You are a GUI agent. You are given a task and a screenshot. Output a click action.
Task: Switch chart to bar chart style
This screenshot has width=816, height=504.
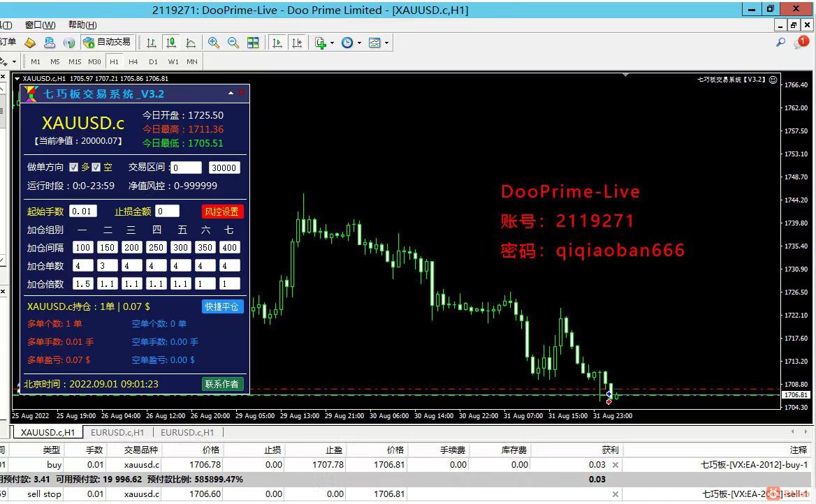pos(152,43)
